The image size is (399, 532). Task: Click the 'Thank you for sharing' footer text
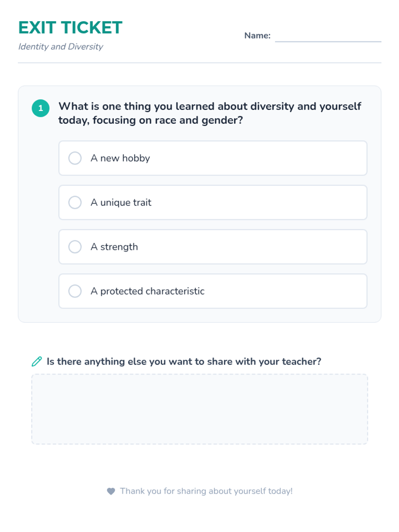tap(206, 491)
